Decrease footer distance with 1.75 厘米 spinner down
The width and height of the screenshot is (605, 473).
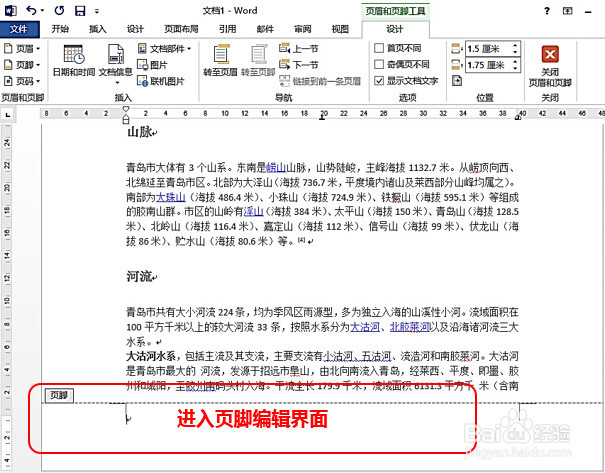(x=515, y=69)
